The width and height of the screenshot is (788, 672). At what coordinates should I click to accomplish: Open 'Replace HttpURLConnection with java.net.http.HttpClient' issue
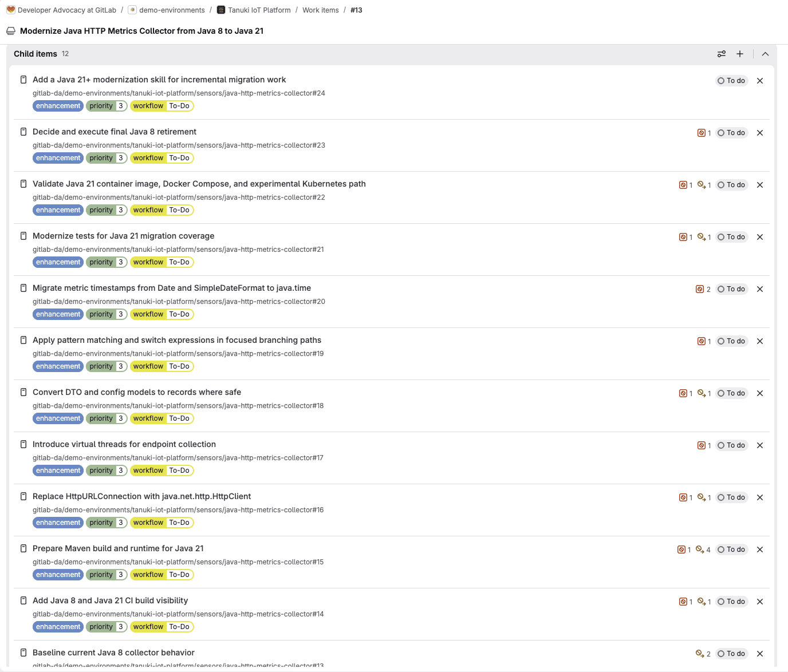click(142, 496)
